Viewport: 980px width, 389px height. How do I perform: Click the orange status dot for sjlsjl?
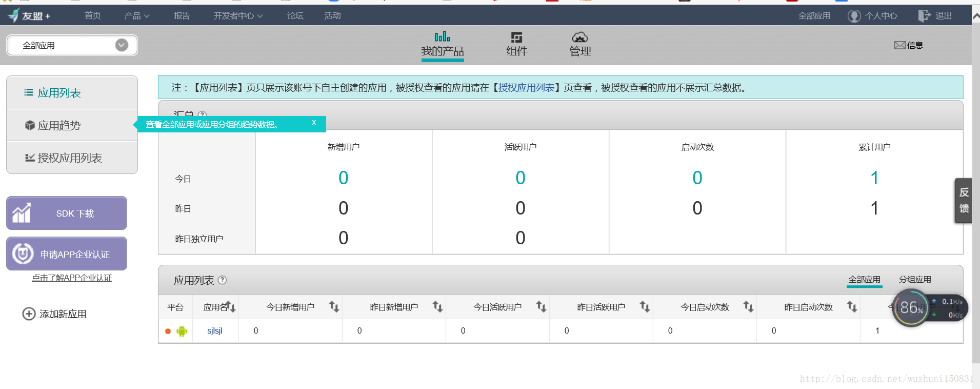click(x=168, y=331)
